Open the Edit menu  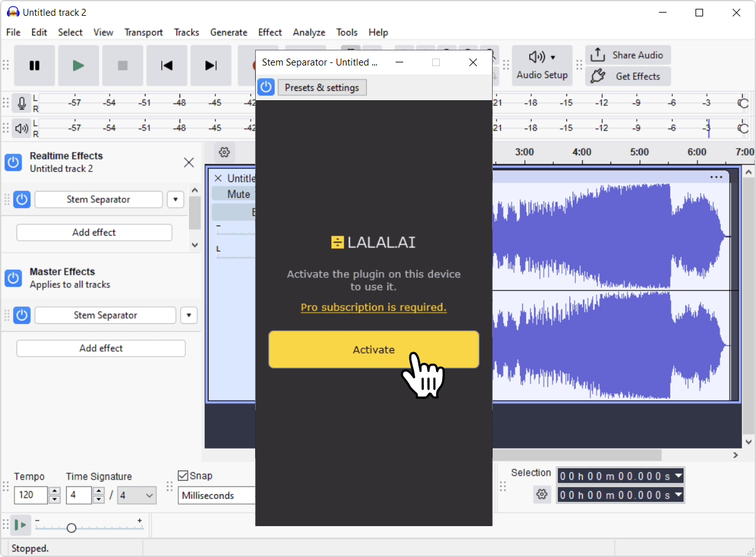[39, 32]
